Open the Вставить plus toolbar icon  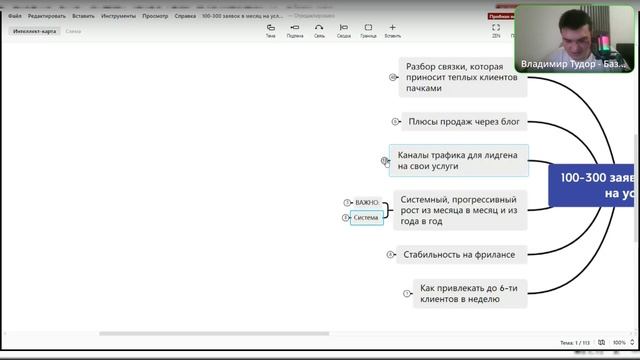(x=393, y=31)
